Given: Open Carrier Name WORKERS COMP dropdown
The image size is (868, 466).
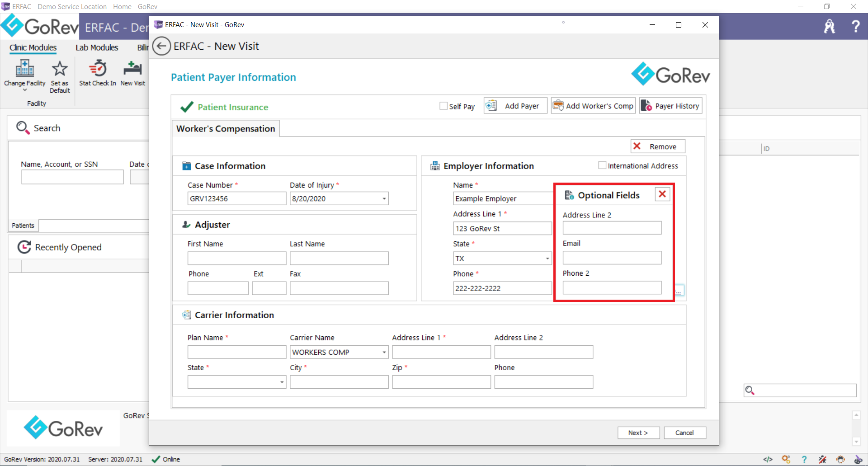Looking at the screenshot, I should coord(384,352).
